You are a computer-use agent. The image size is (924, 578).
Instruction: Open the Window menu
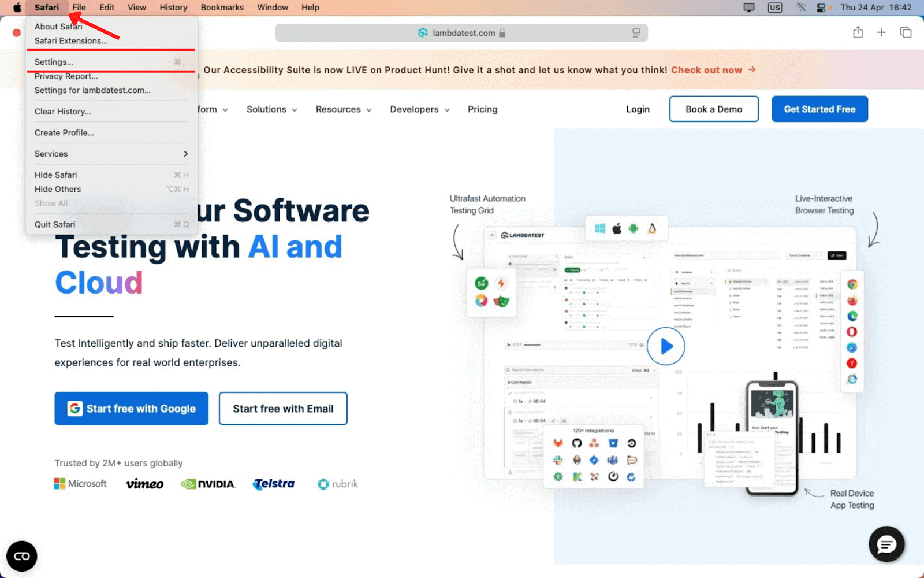coord(273,8)
